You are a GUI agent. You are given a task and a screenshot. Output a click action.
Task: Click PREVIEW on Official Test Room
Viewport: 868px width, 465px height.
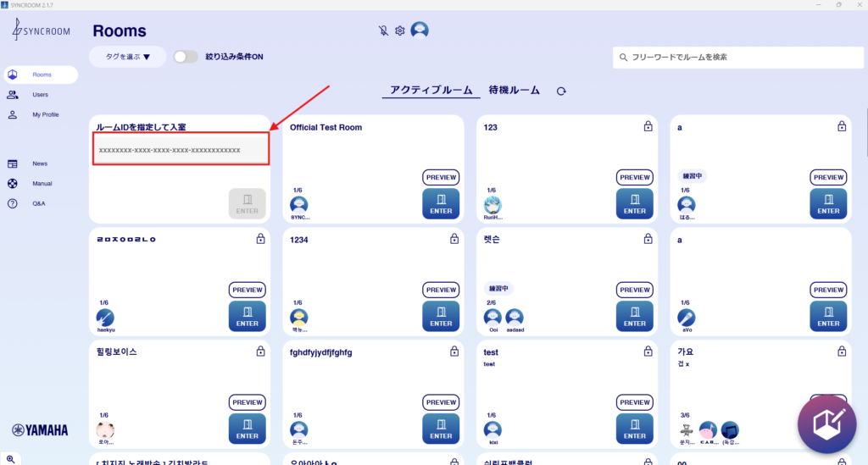(441, 177)
